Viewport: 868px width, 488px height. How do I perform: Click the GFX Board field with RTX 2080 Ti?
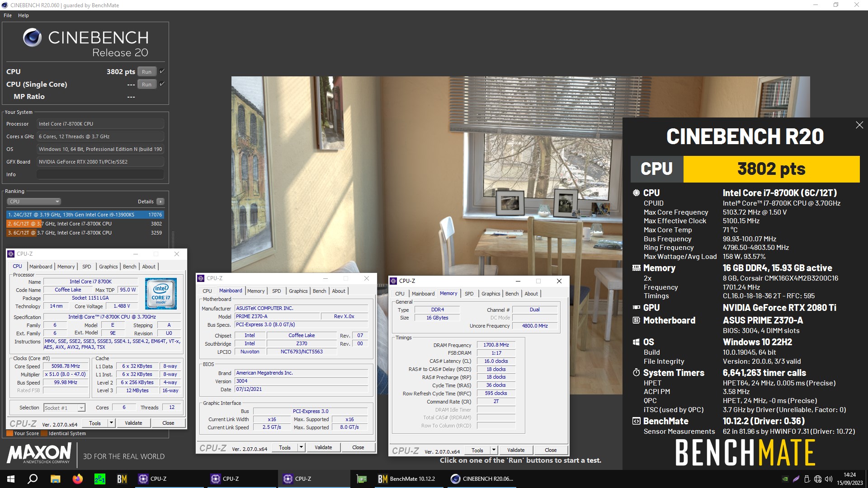100,162
